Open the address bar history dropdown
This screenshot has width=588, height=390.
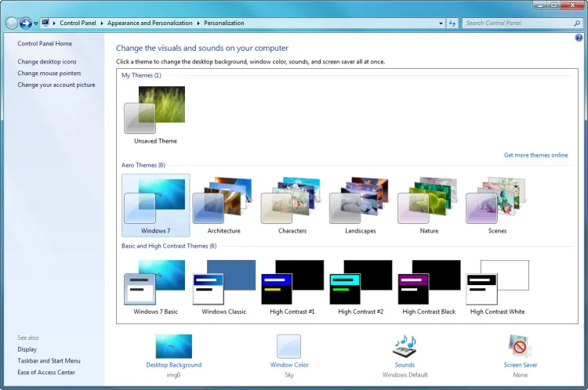[x=441, y=23]
